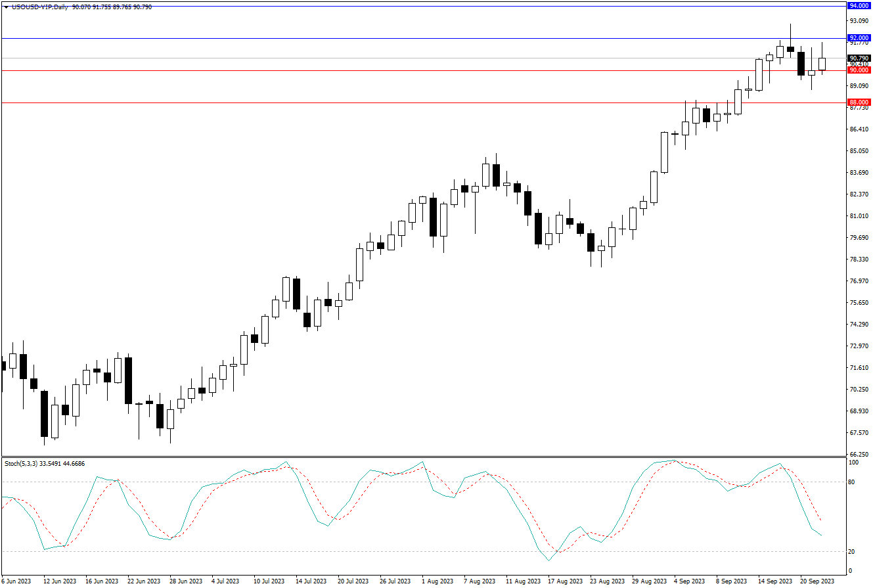Click the 20 level on stochastic scale

(851, 551)
